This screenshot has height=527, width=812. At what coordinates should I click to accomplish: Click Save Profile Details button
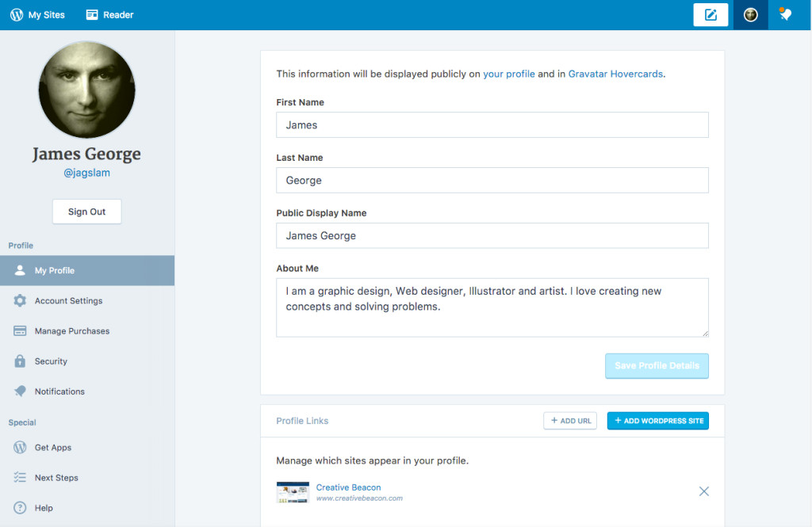657,366
